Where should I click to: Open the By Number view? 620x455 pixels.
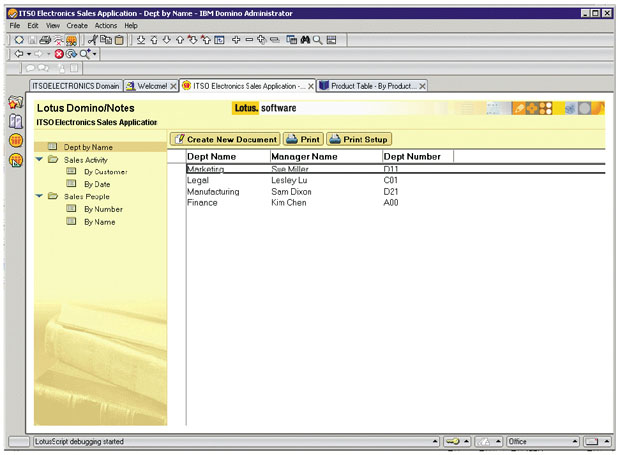pos(103,209)
